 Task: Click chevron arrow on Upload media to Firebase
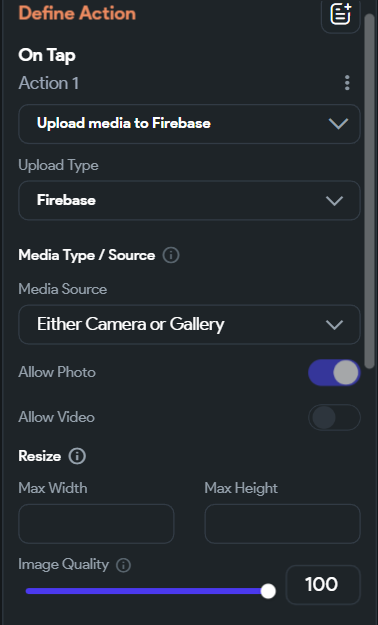click(338, 124)
